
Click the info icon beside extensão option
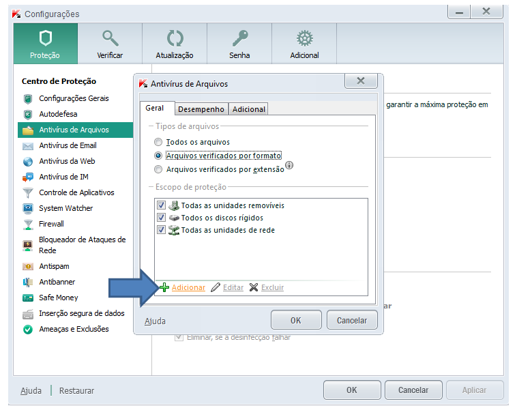click(289, 165)
